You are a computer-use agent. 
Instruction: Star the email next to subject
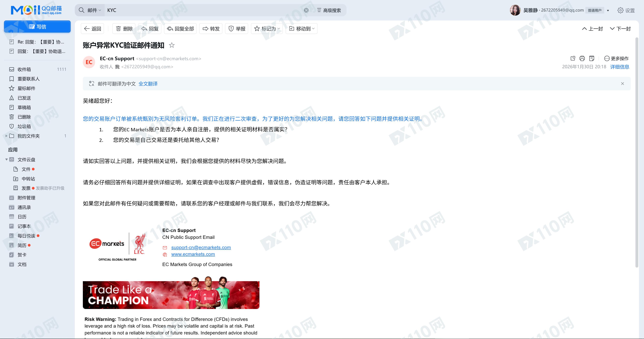(x=172, y=45)
